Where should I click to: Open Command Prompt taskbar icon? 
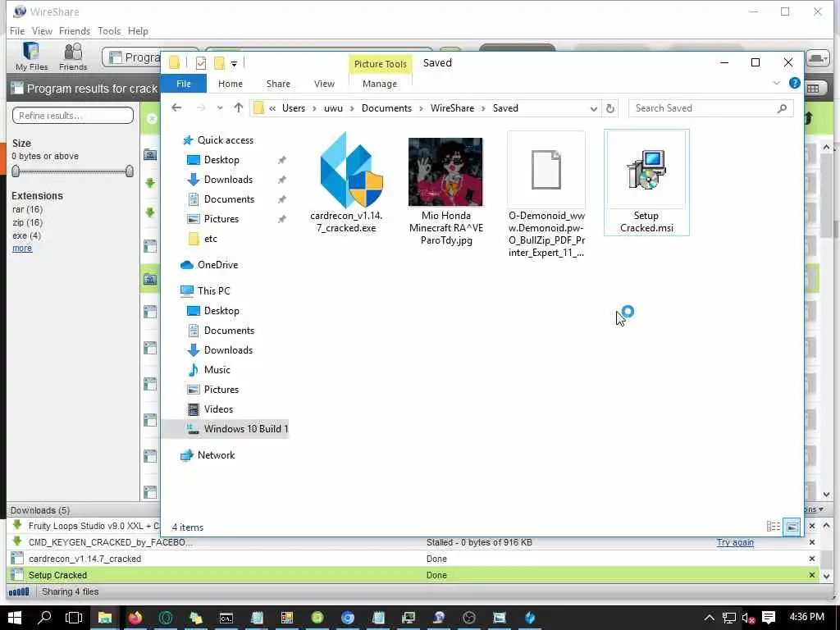[x=226, y=618]
